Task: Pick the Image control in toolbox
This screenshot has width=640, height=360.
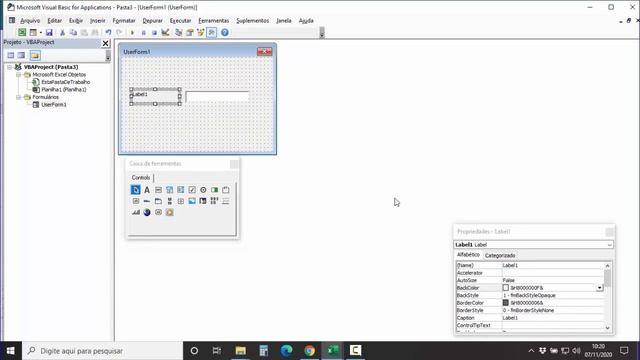Action: click(x=192, y=201)
